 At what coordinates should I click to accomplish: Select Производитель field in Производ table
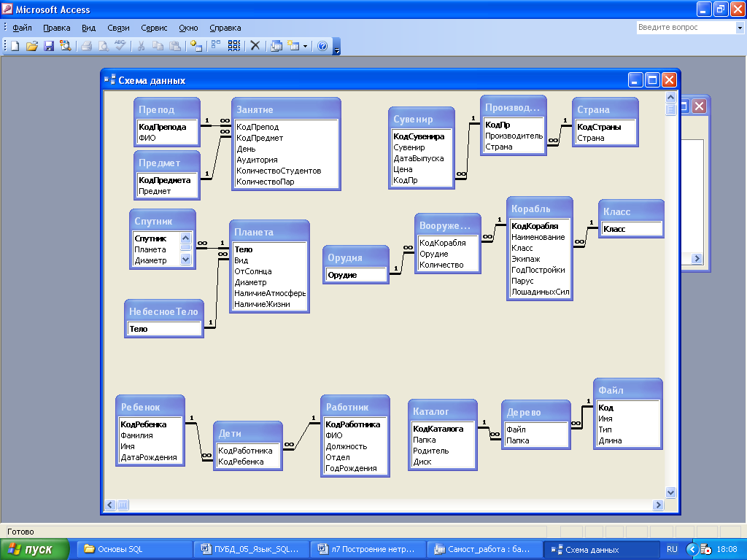(513, 136)
